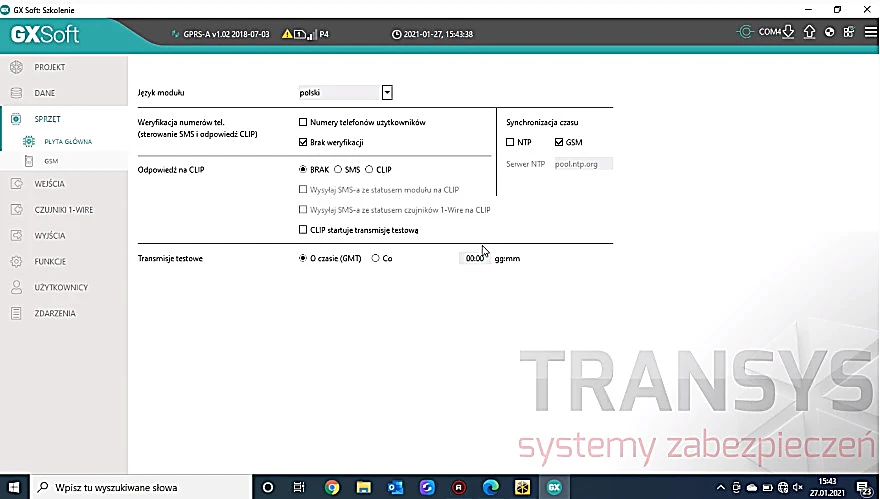
Task: Enable NTP time synchronization checkbox
Action: (510, 142)
